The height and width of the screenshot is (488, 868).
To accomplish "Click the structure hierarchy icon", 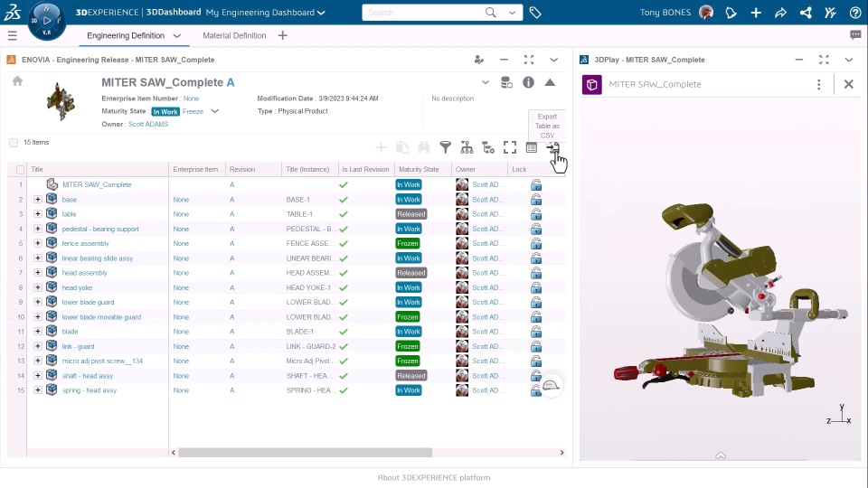I will 467,147.
